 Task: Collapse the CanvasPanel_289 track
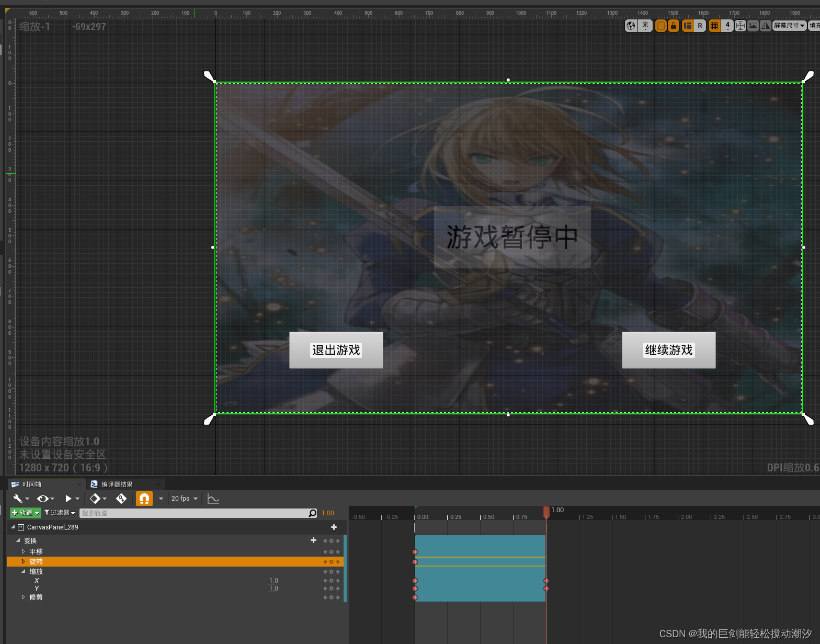pyautogui.click(x=13, y=527)
